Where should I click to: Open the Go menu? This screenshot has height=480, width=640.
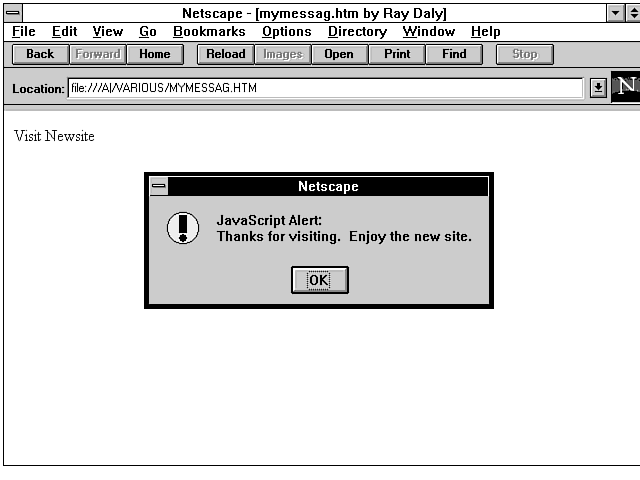(148, 32)
